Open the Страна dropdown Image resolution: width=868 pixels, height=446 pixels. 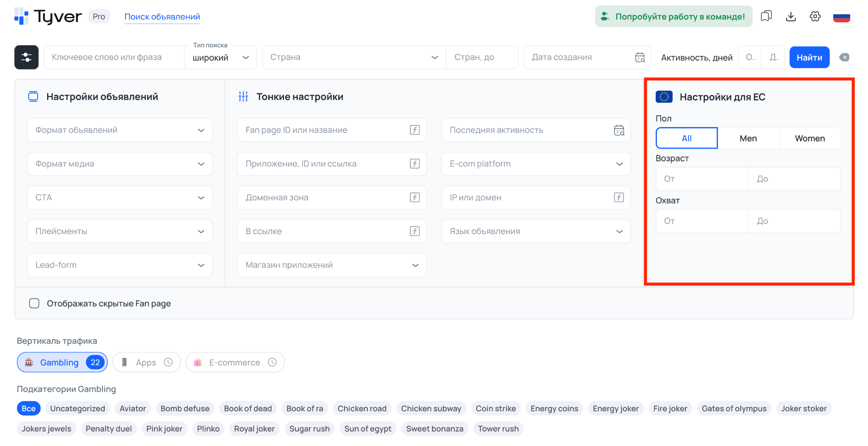click(354, 57)
